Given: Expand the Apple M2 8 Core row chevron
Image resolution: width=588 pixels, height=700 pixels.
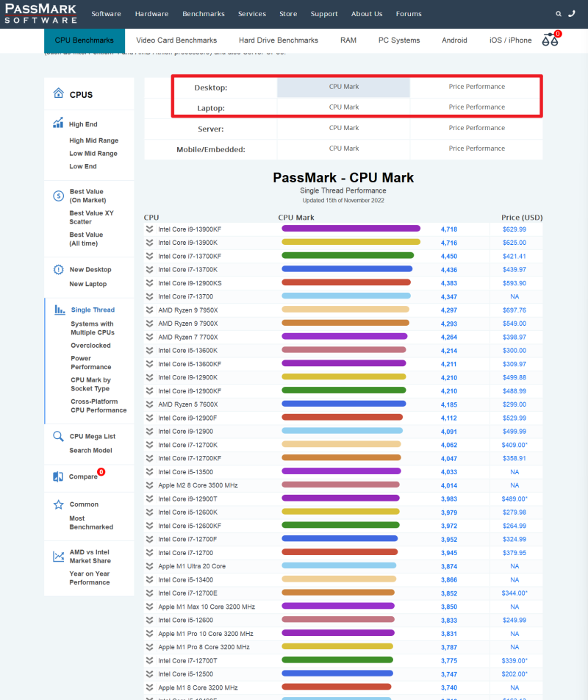Looking at the screenshot, I should pyautogui.click(x=149, y=485).
